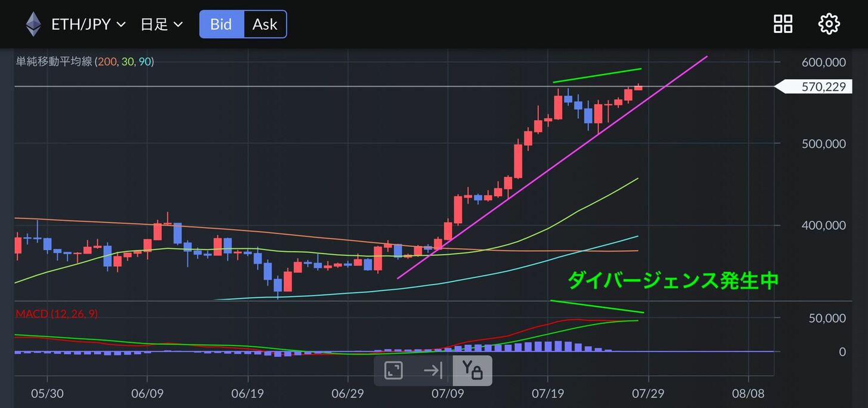The width and height of the screenshot is (868, 408).
Task: Click the 05/30 date label
Action: 47,394
